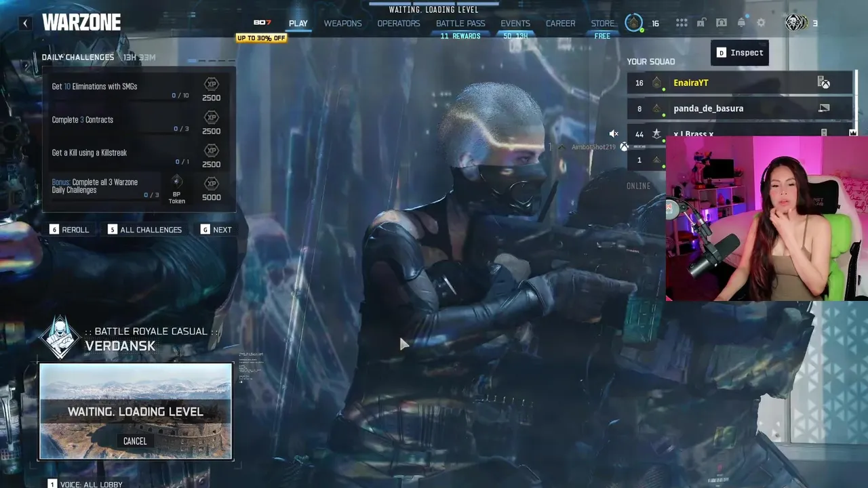This screenshot has width=868, height=488.
Task: Click the 11 REWARDS label under Battle Pass
Action: (x=460, y=36)
